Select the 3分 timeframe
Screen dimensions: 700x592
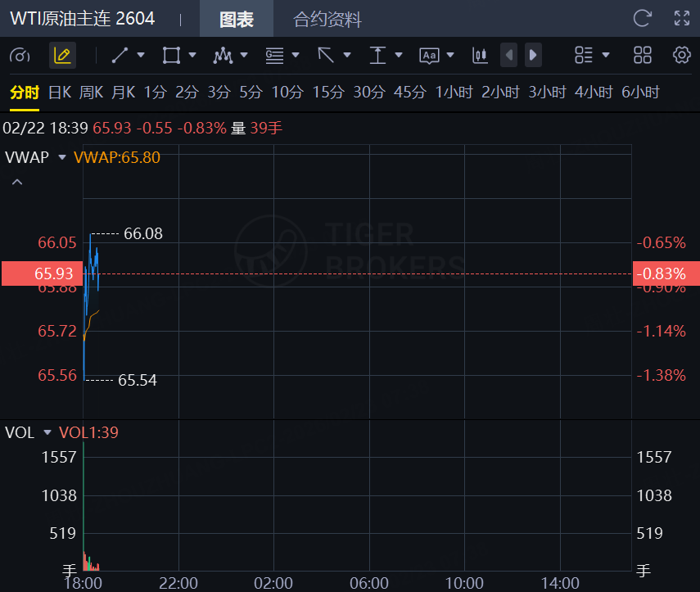tap(219, 93)
